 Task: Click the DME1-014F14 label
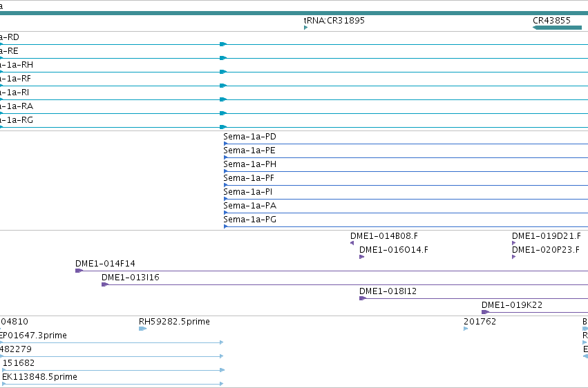coord(105,264)
